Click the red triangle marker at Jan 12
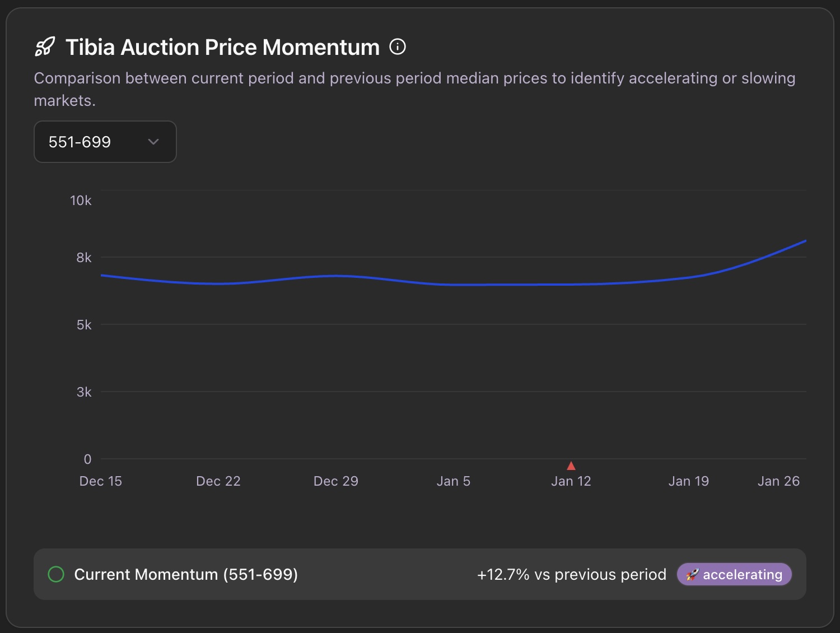 [571, 466]
